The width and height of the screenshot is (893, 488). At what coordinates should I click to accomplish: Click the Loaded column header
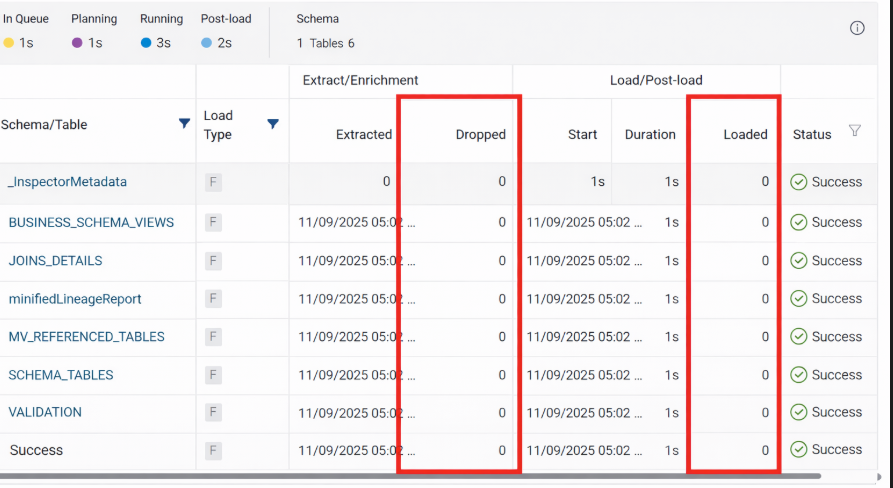click(745, 134)
